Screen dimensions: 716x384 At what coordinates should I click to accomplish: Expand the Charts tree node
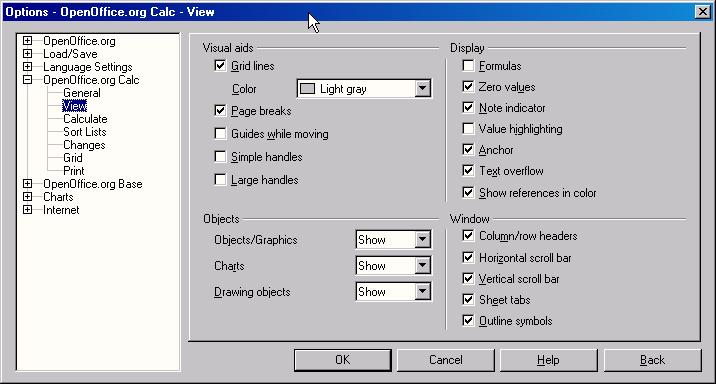pyautogui.click(x=27, y=197)
